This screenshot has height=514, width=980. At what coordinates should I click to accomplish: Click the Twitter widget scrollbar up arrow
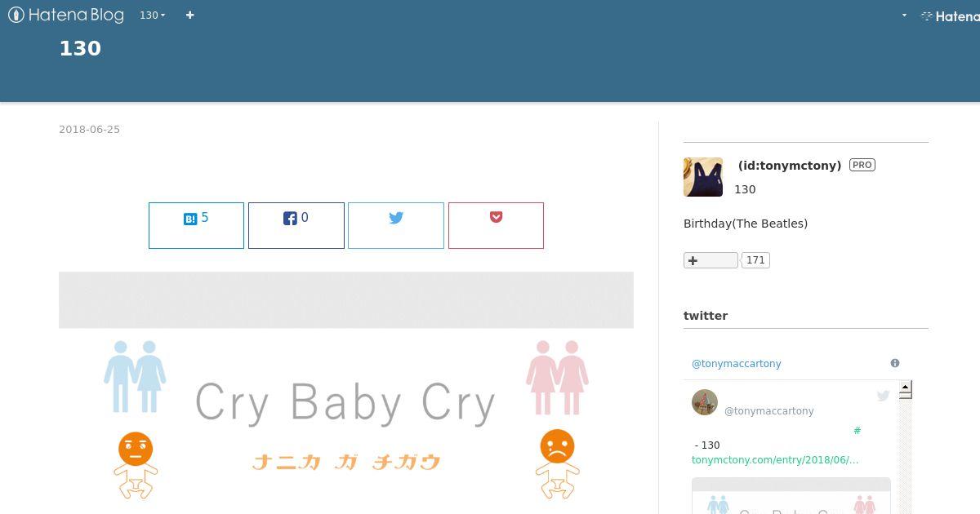pyautogui.click(x=906, y=389)
